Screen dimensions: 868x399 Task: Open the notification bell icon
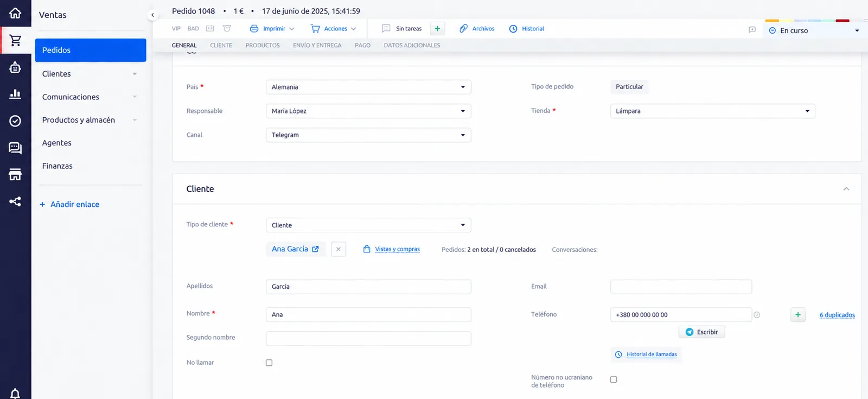click(x=15, y=393)
